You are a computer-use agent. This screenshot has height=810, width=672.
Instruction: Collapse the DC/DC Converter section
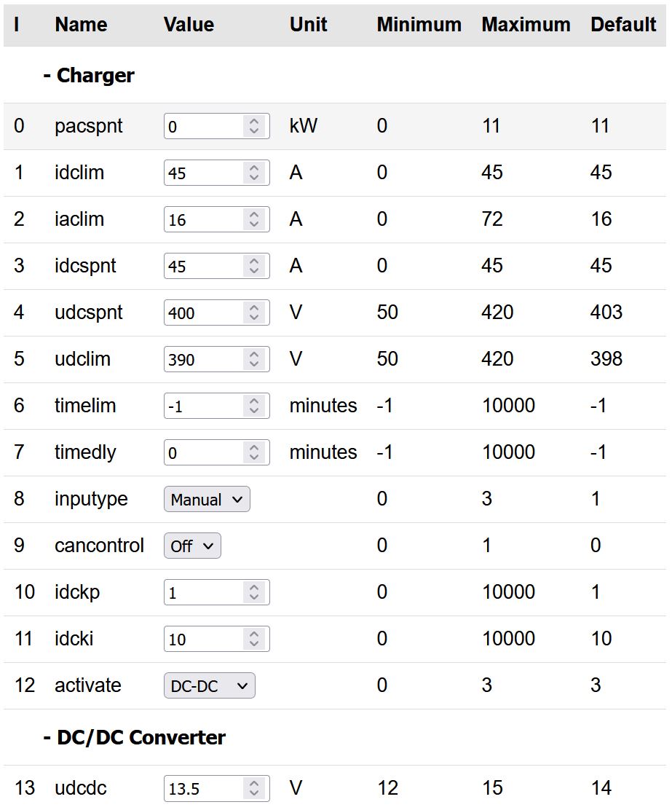point(134,737)
